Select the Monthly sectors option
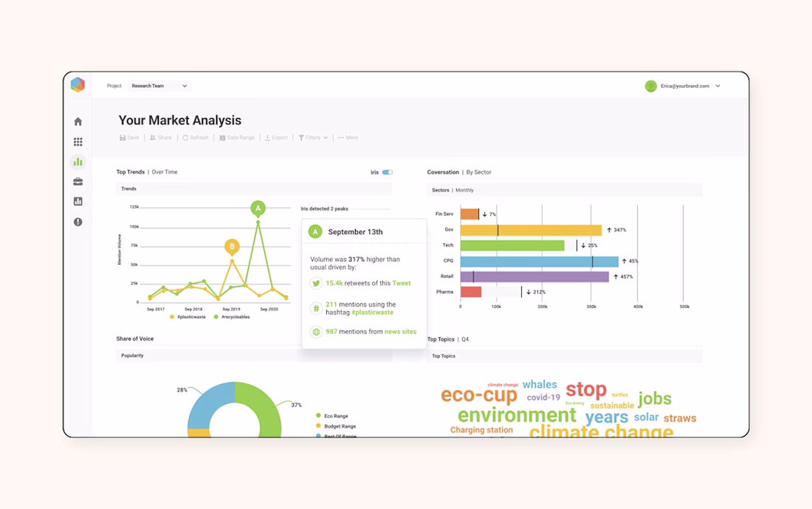 click(464, 190)
